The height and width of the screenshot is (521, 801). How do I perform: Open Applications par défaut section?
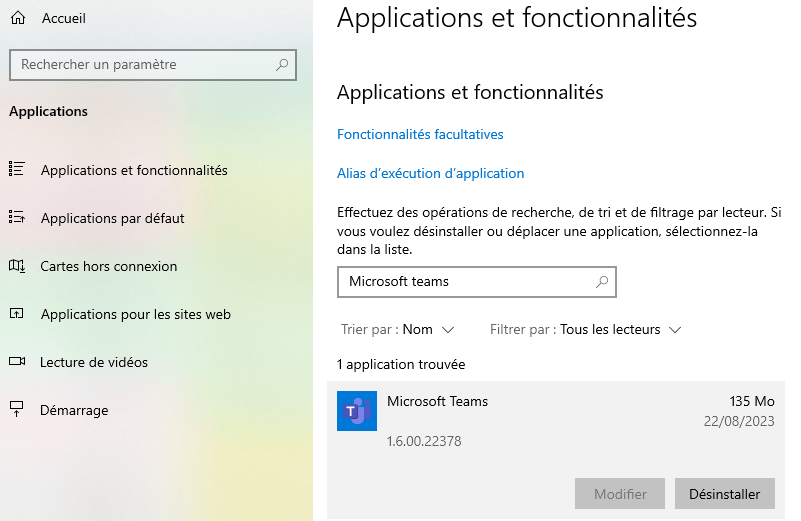pos(112,218)
